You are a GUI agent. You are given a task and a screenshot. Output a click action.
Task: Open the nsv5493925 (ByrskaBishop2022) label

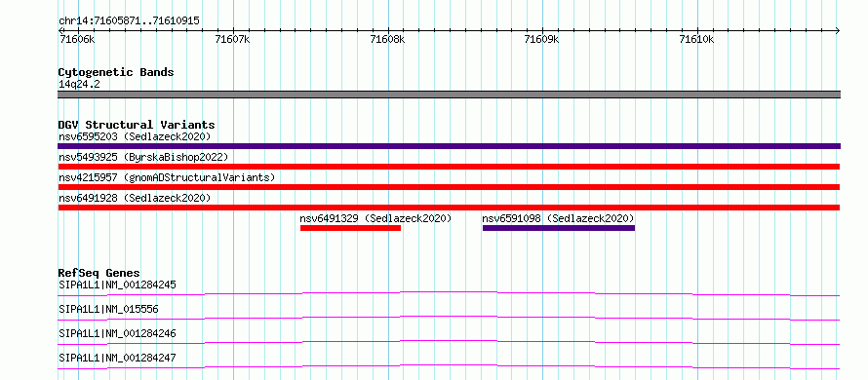(x=143, y=157)
